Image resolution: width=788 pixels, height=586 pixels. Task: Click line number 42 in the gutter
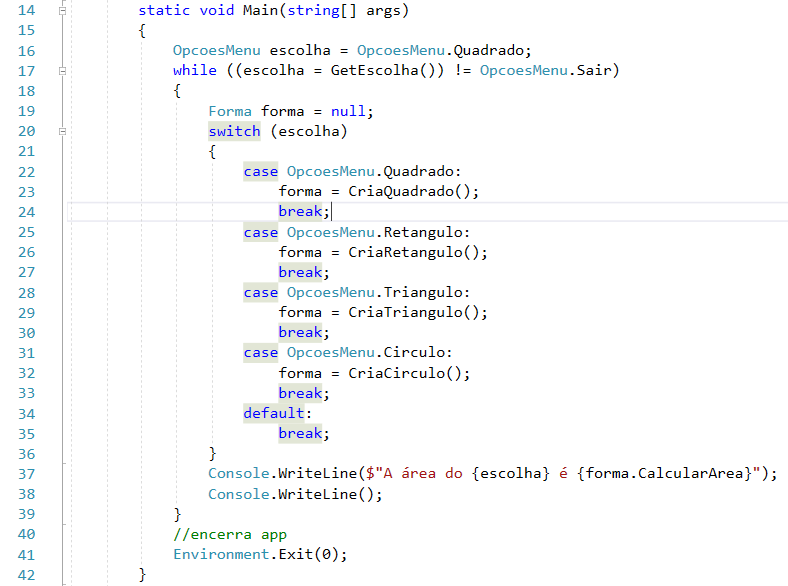coord(27,575)
